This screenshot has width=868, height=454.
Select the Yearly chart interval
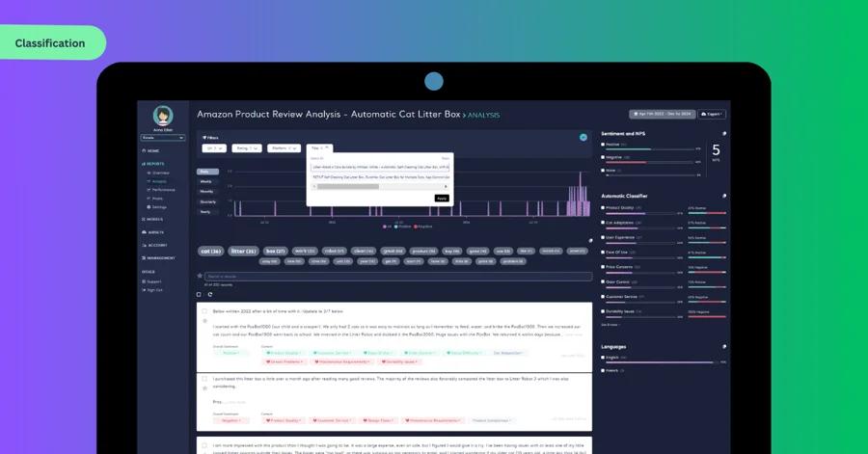(x=207, y=212)
